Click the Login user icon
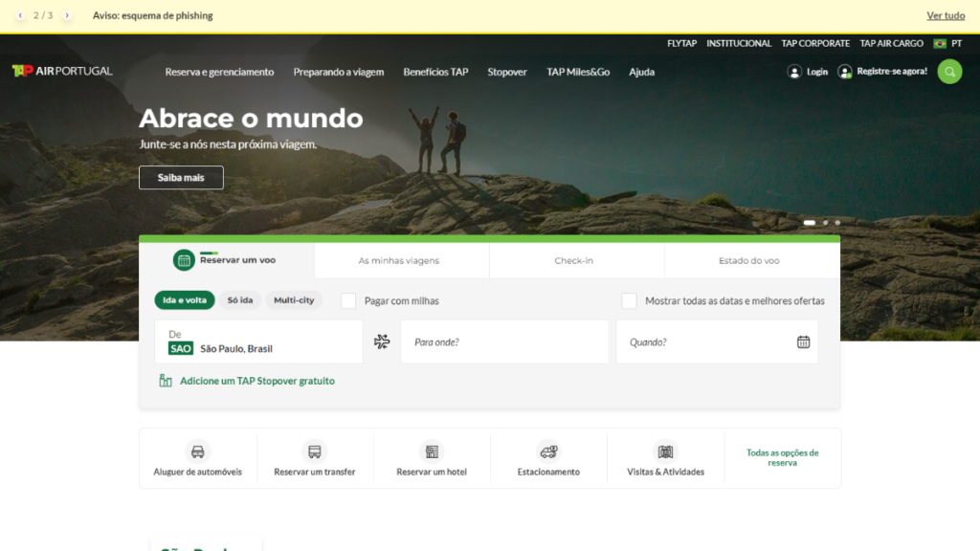This screenshot has height=551, width=980. (x=794, y=72)
